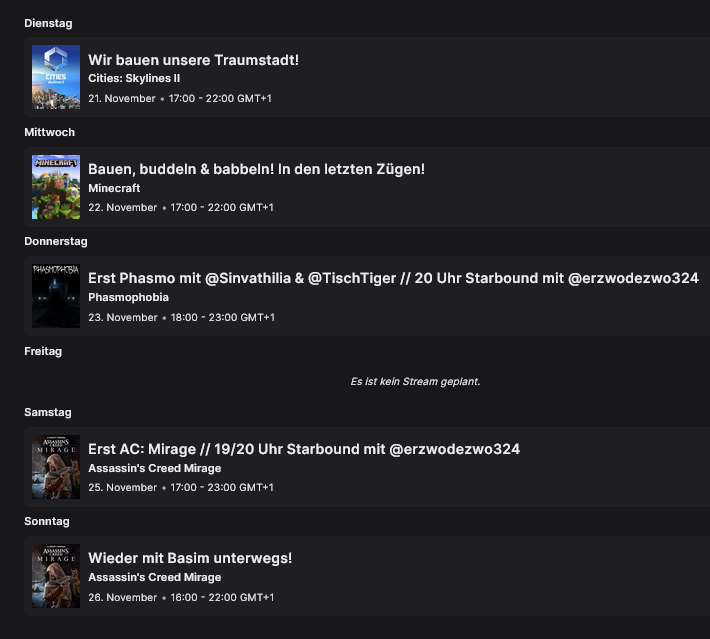Open stream 'Wir bauen unsere Traumstadt!'

point(193,60)
